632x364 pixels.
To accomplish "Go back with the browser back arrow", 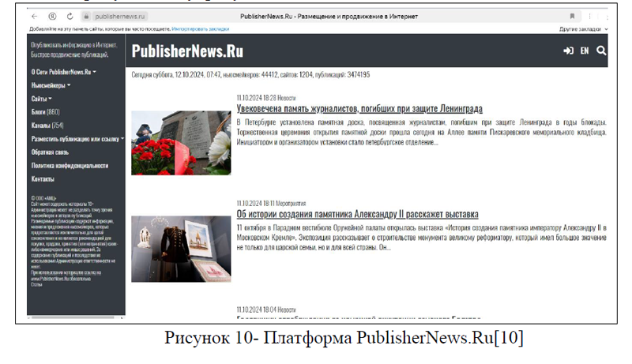I will (x=34, y=17).
